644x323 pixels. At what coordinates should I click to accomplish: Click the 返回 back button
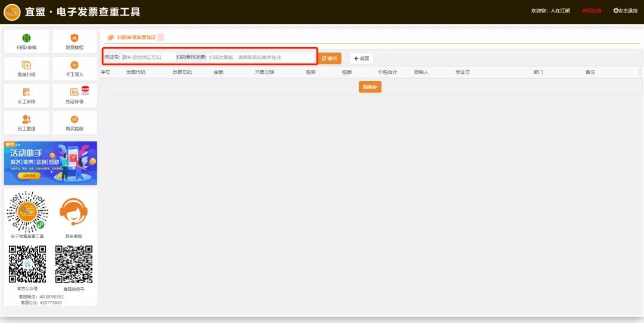[x=361, y=59]
